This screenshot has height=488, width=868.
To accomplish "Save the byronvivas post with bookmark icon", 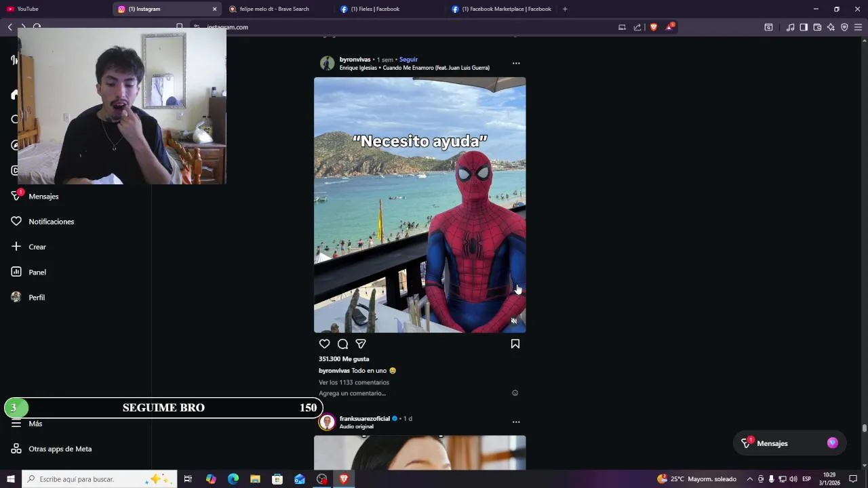I will point(515,344).
